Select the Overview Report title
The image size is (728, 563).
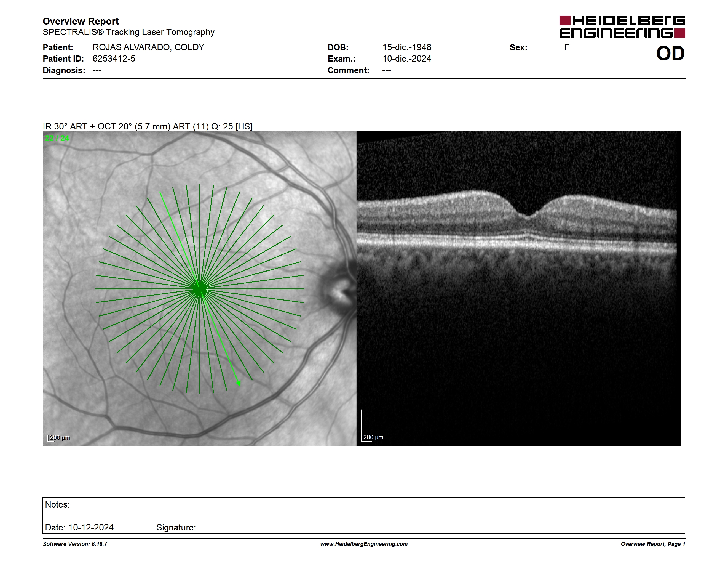coord(81,21)
